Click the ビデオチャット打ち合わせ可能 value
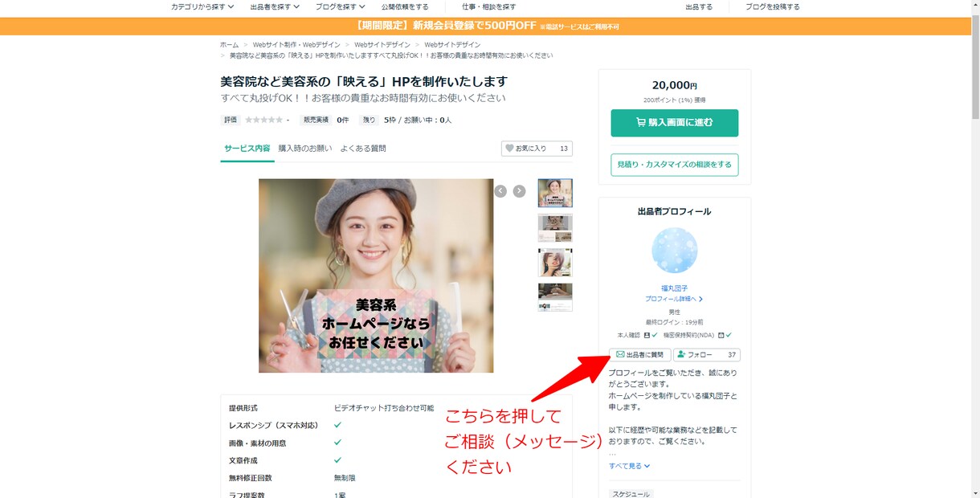This screenshot has width=980, height=498. click(x=384, y=408)
